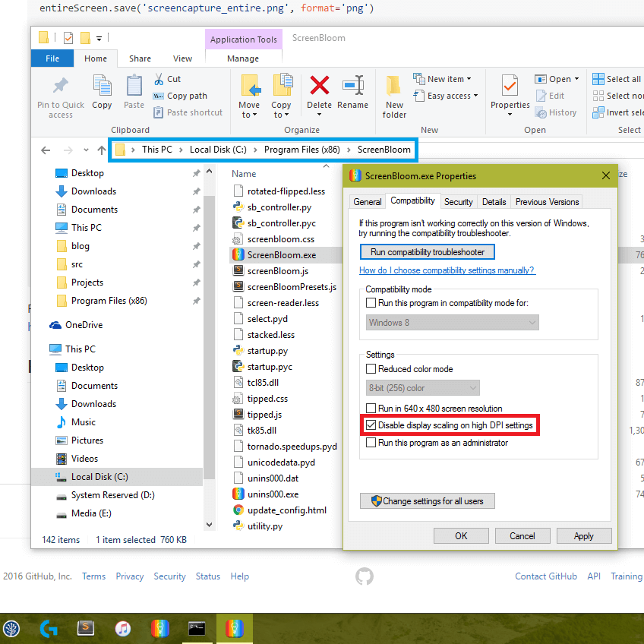Click the navigation pane scrollbar up arrow
This screenshot has width=644, height=644.
click(x=209, y=171)
